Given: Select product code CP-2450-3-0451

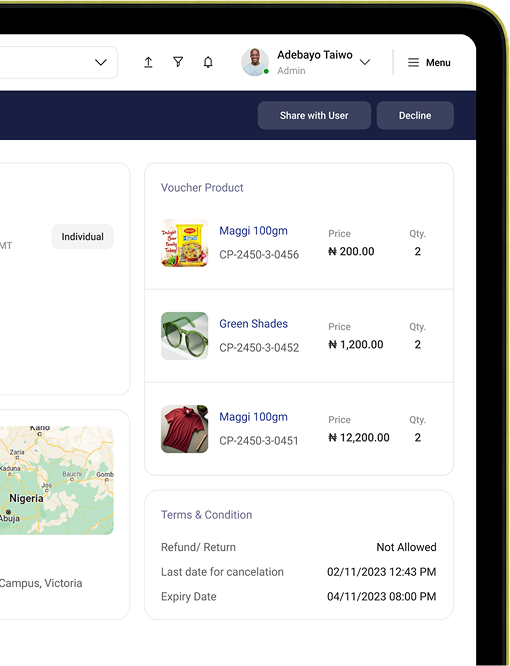Looking at the screenshot, I should [x=259, y=440].
